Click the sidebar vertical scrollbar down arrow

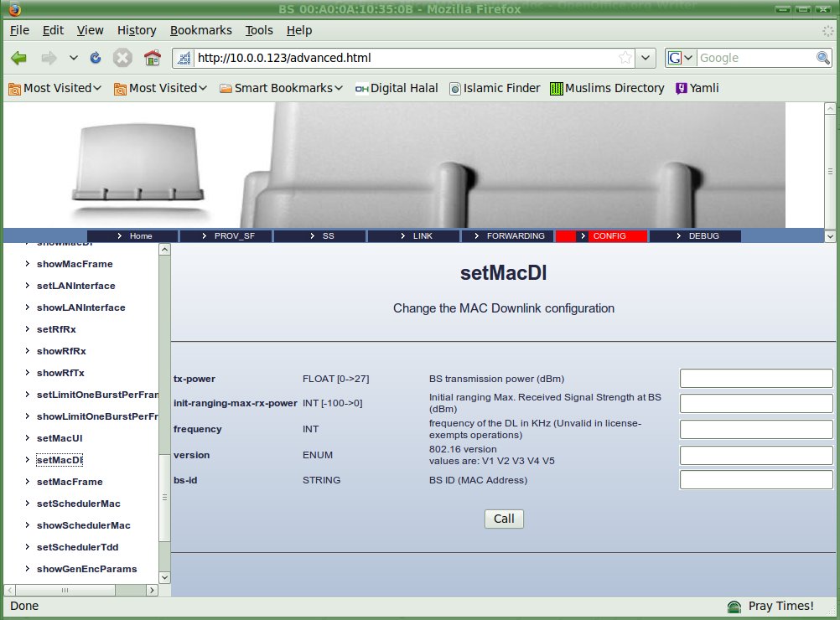[164, 577]
